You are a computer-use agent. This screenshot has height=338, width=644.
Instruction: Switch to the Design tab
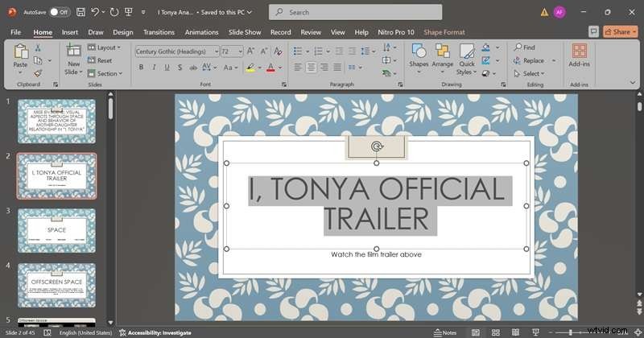[123, 32]
